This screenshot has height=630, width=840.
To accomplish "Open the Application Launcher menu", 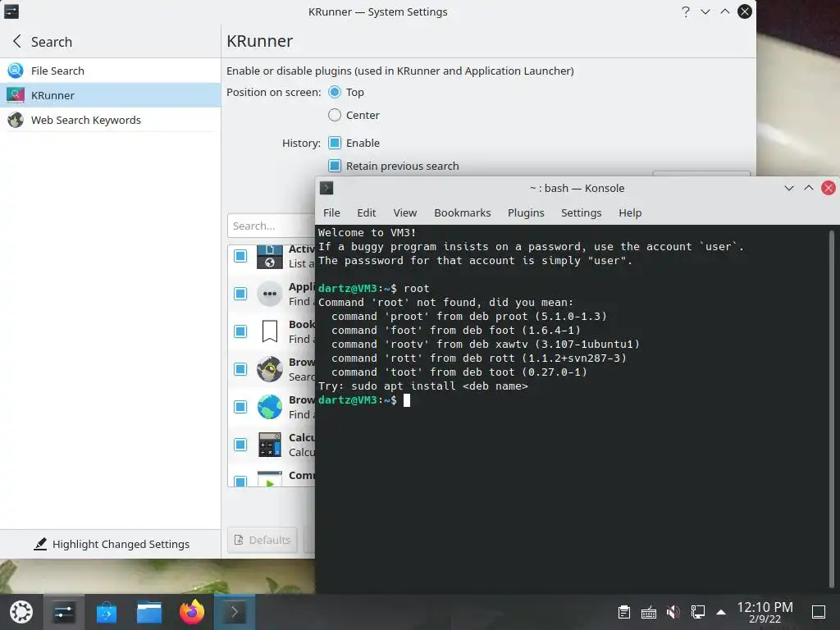I will 21,612.
